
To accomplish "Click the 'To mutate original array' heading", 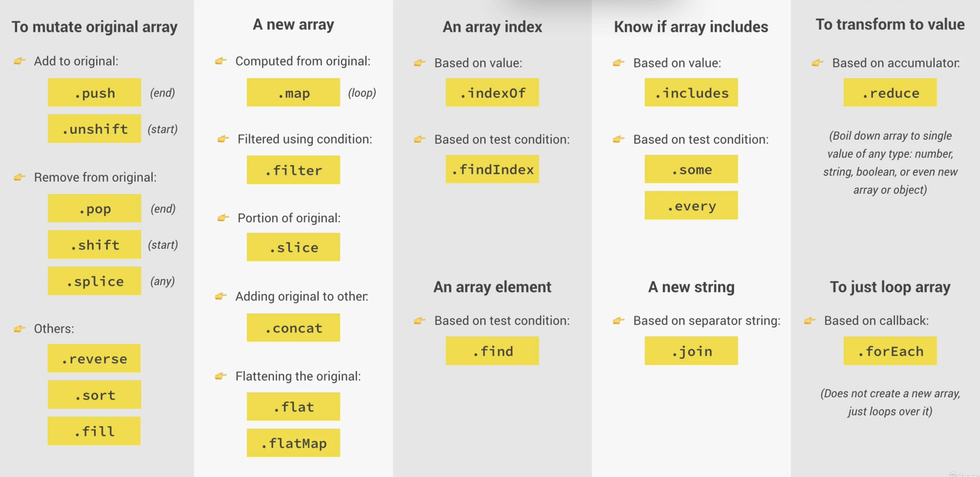I will point(94,27).
